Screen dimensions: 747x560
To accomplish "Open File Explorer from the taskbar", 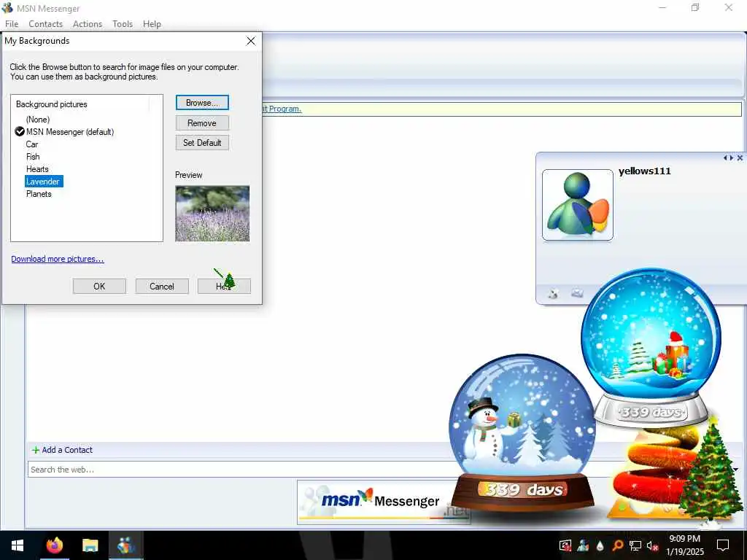I will [x=90, y=545].
